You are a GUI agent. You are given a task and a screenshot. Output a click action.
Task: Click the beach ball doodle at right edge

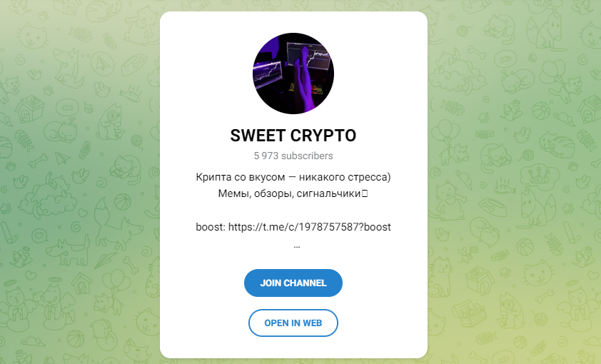pyautogui.click(x=540, y=111)
